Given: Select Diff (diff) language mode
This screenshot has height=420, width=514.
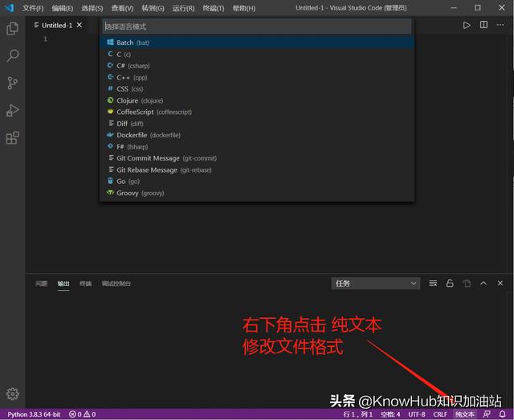Looking at the screenshot, I should point(257,124).
